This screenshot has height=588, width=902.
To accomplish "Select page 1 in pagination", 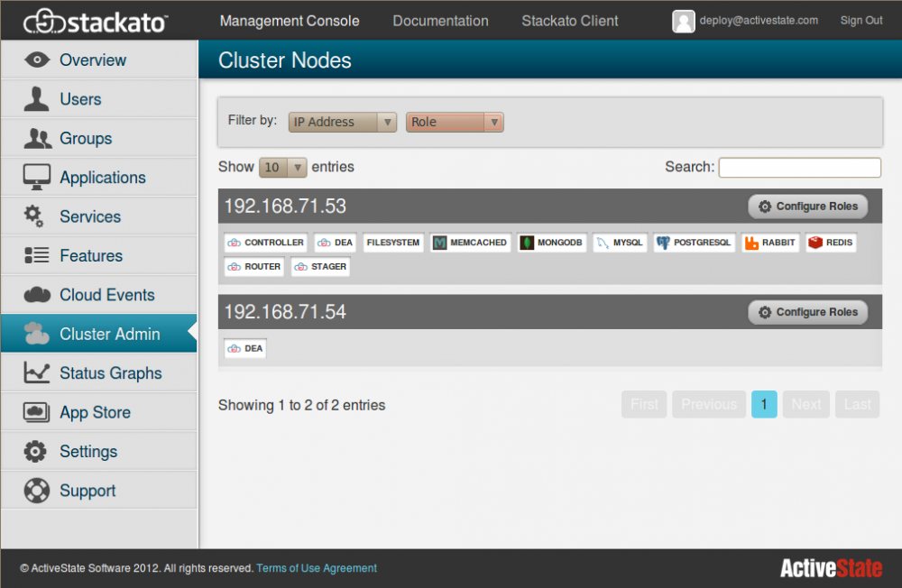I will coord(764,404).
